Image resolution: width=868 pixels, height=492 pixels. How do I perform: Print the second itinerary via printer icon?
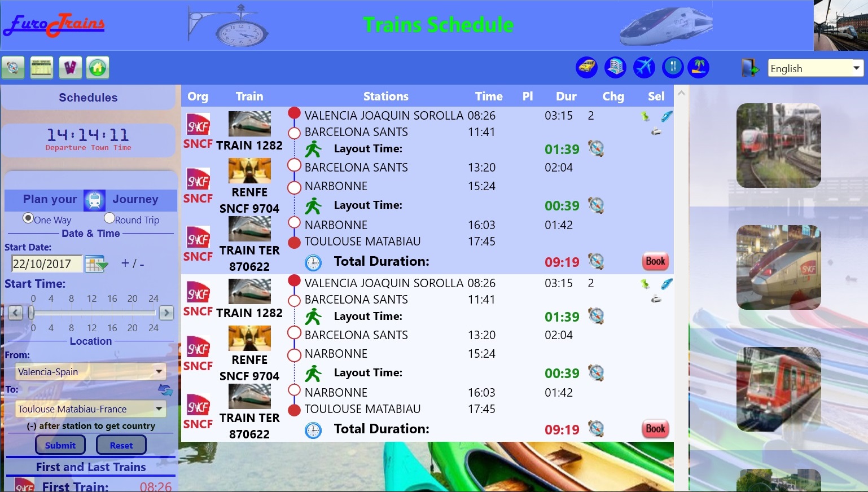(x=656, y=300)
